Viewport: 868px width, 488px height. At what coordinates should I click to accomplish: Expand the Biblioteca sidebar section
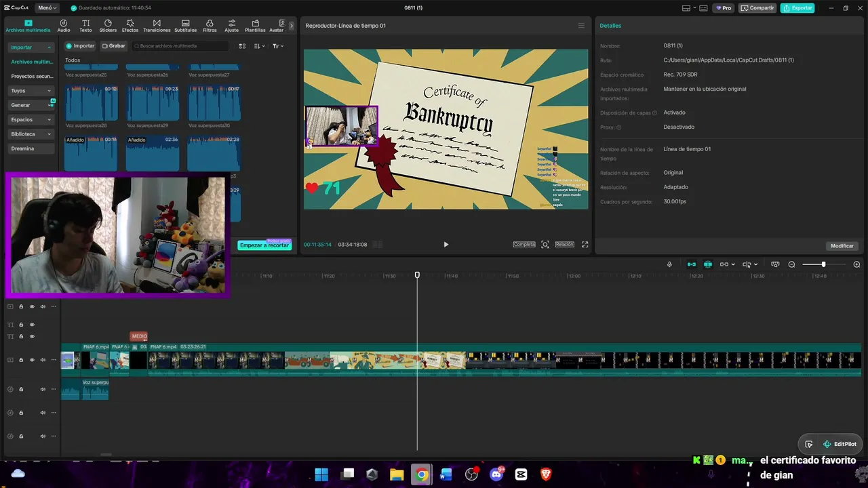tap(31, 134)
